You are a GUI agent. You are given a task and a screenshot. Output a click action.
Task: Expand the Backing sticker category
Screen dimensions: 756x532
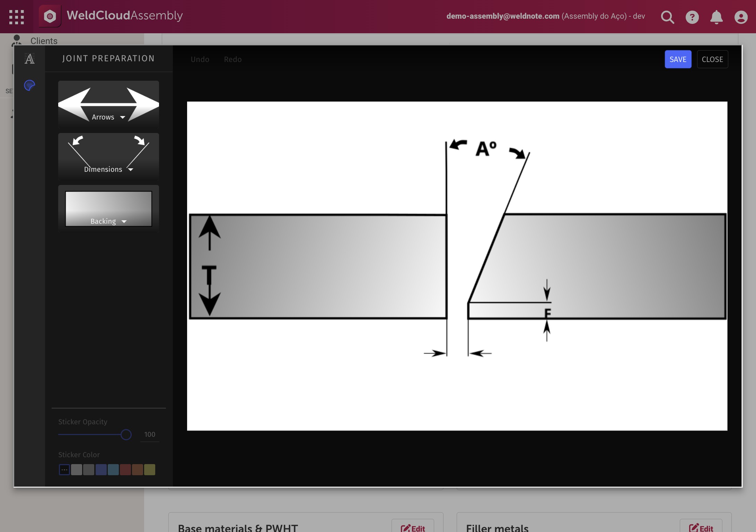pyautogui.click(x=108, y=209)
